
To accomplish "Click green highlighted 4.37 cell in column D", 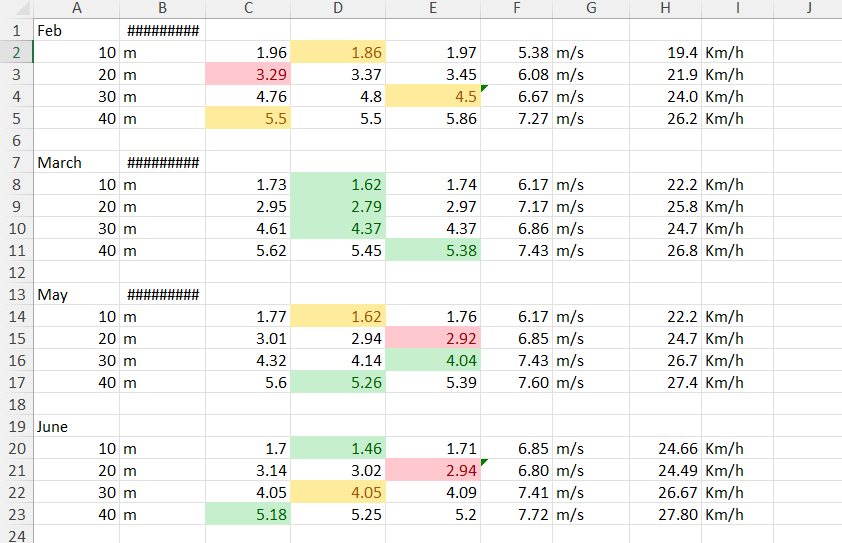I will 338,228.
